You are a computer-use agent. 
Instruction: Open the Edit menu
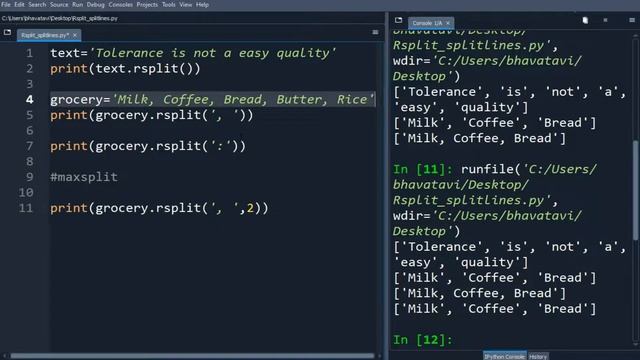(x=19, y=5)
